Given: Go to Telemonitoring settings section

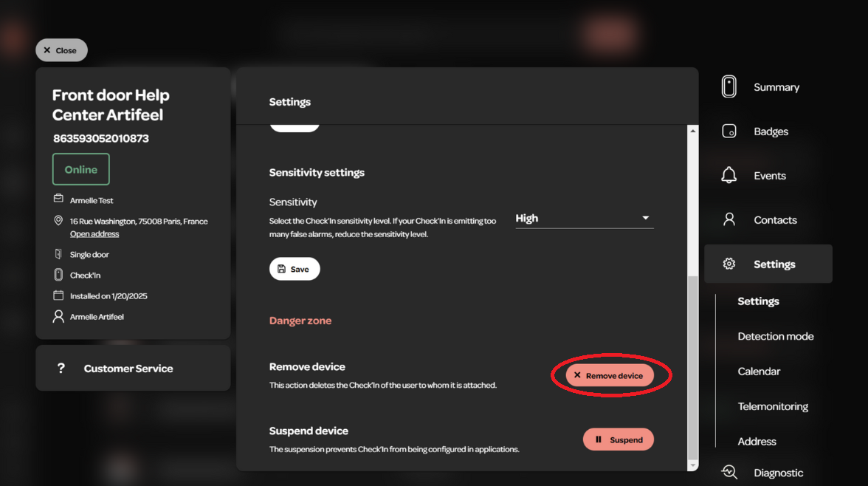Looking at the screenshot, I should (773, 406).
